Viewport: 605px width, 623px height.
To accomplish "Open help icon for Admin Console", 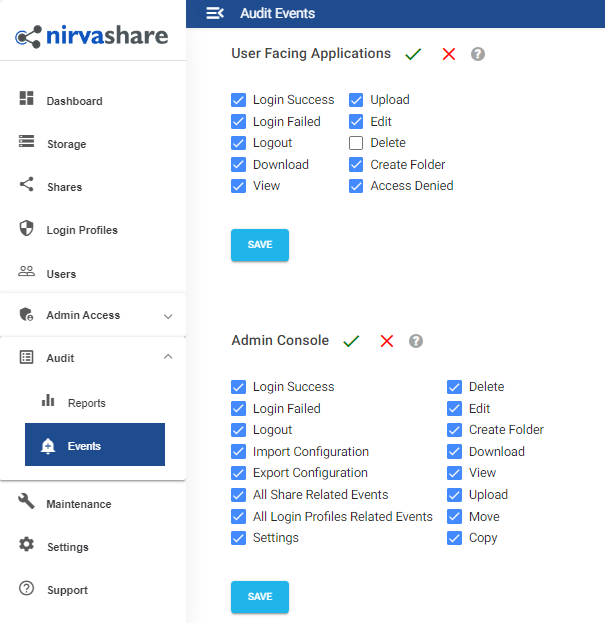I will [416, 341].
